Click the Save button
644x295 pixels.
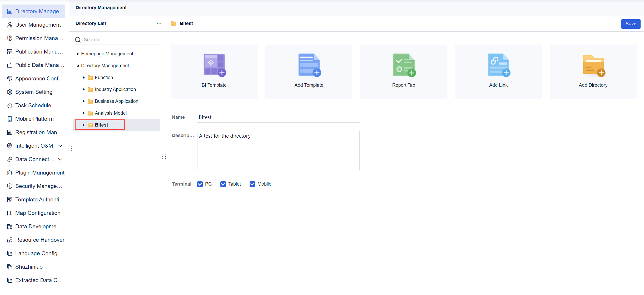coord(631,24)
